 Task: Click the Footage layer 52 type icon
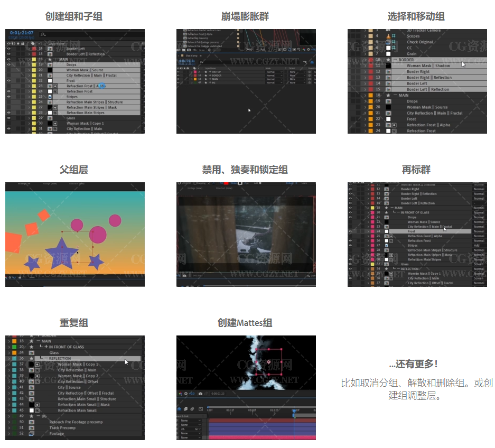pyautogui.click(x=32, y=434)
